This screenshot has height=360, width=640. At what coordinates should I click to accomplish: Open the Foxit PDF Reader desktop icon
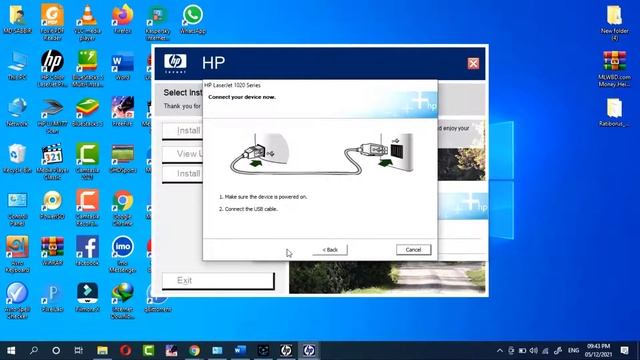point(52,22)
